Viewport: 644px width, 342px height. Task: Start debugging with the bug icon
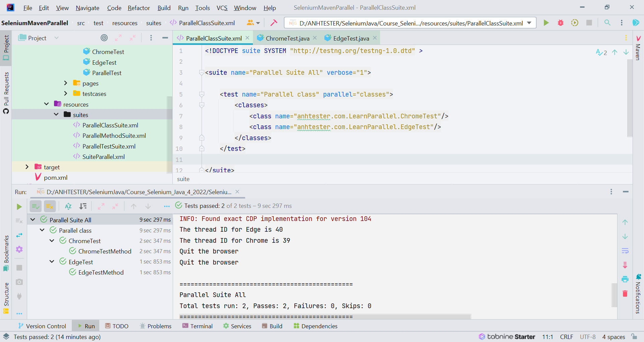point(560,23)
